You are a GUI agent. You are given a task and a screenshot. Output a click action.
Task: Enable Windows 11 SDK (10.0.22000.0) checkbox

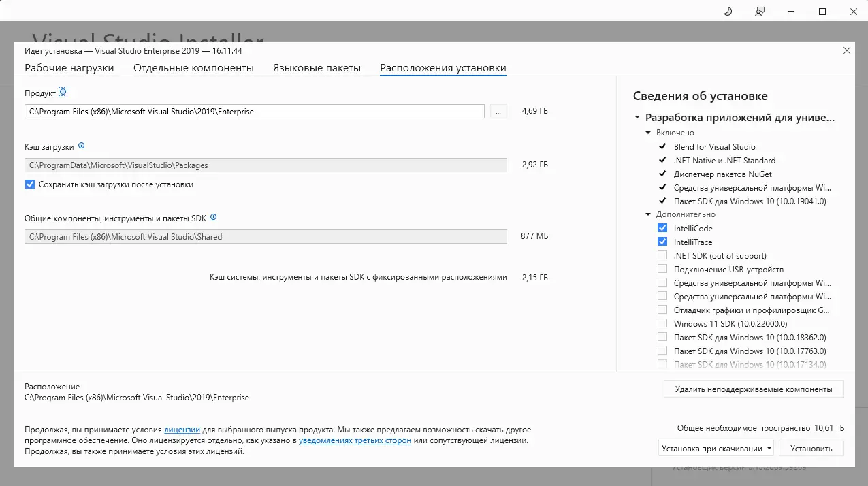point(662,324)
